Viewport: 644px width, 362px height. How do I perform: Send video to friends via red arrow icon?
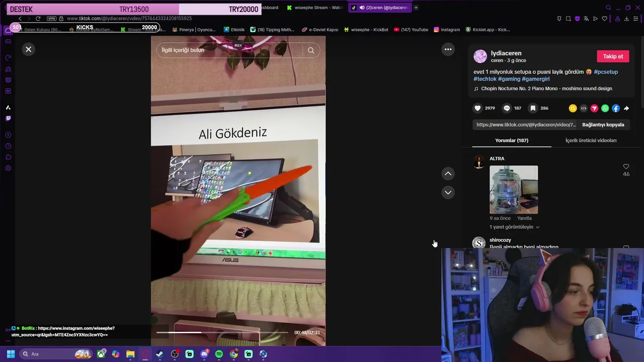click(594, 108)
